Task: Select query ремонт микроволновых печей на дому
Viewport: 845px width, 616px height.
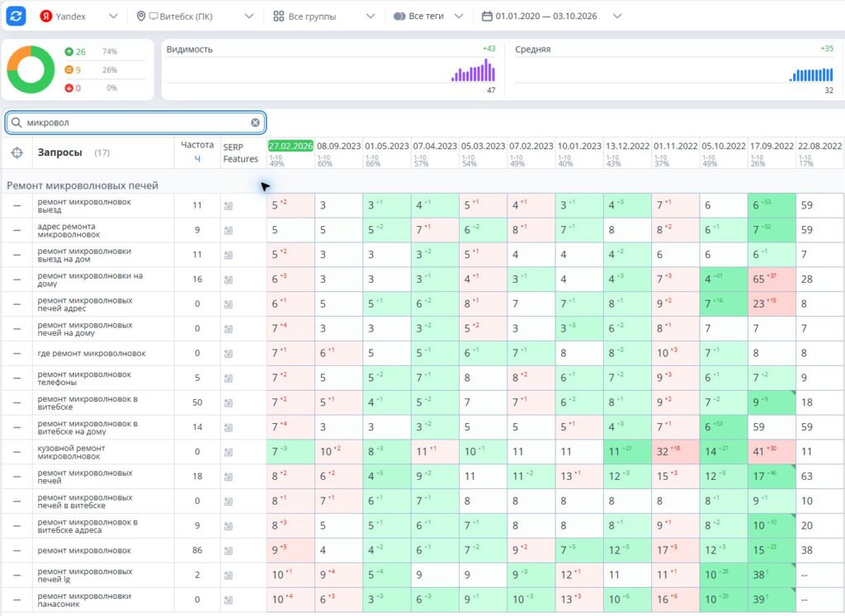Action: coord(85,329)
